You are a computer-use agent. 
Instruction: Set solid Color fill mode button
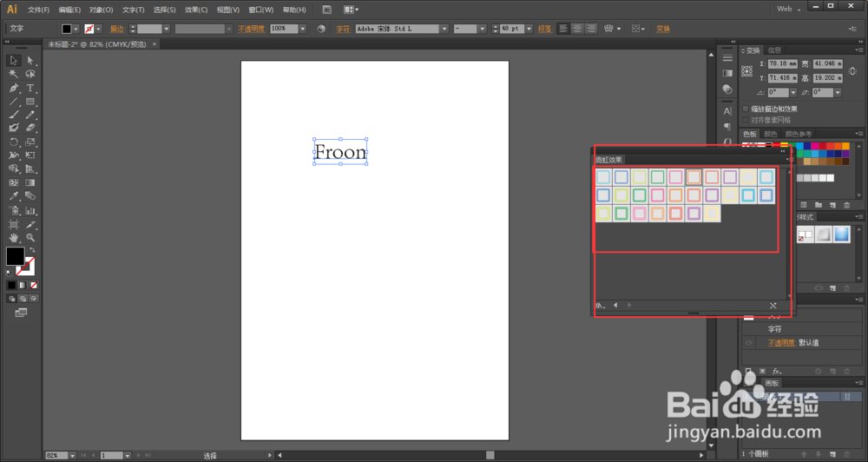tap(11, 286)
